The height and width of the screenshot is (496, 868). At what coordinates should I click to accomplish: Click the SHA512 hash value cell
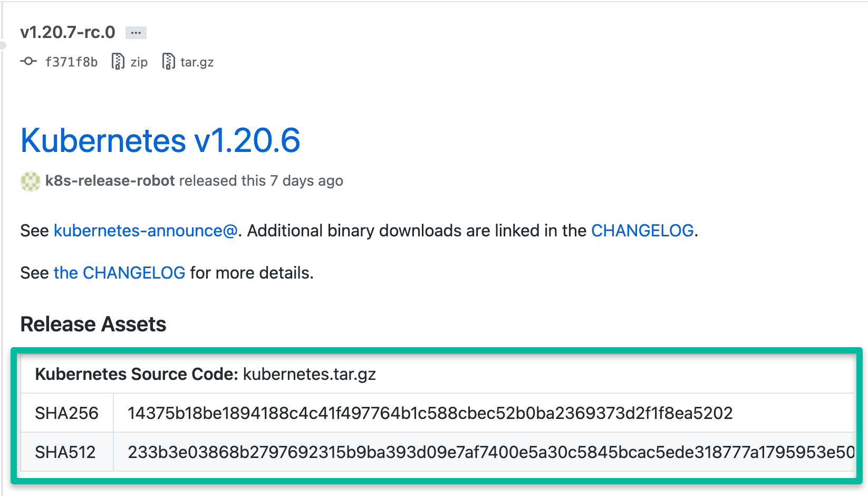(490, 452)
